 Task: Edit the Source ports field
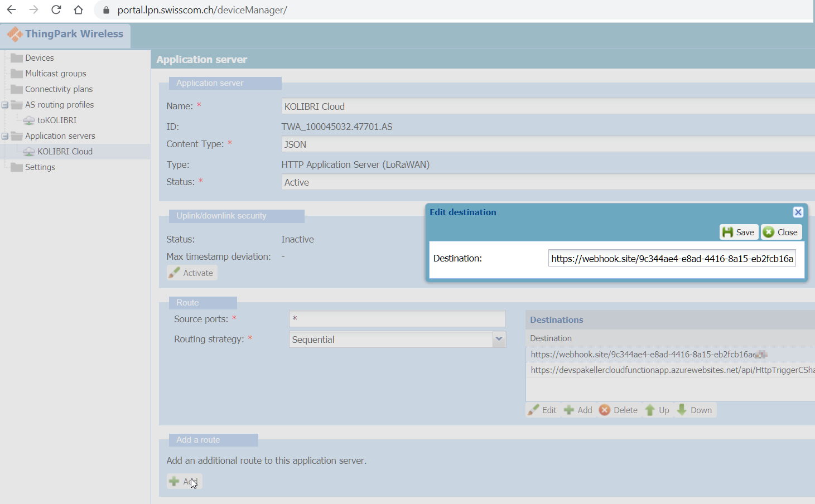coord(397,319)
